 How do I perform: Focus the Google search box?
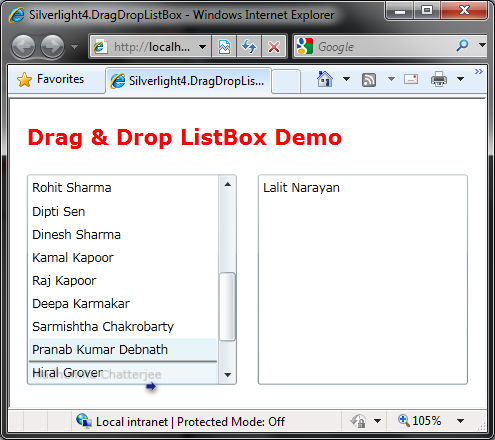point(383,47)
